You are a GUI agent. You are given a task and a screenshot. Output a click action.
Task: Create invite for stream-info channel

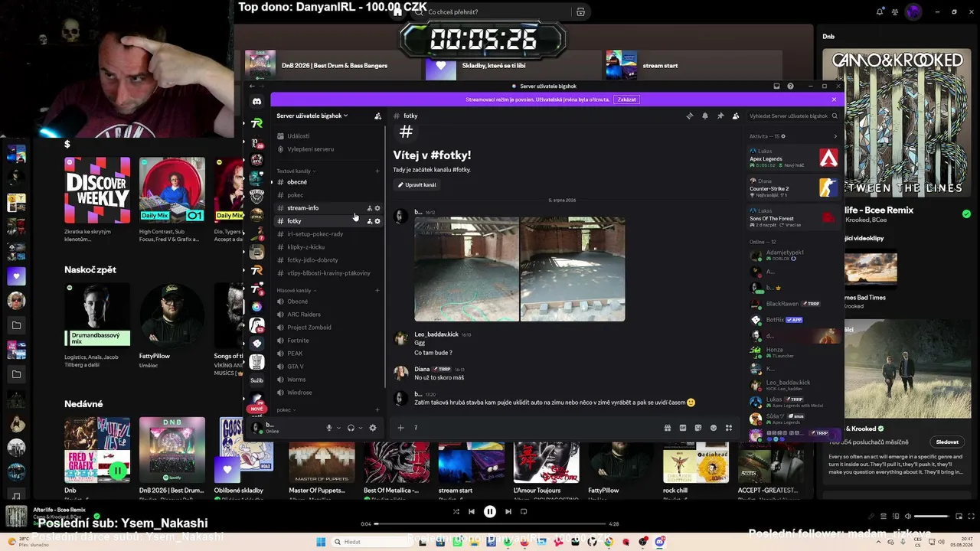(x=370, y=208)
